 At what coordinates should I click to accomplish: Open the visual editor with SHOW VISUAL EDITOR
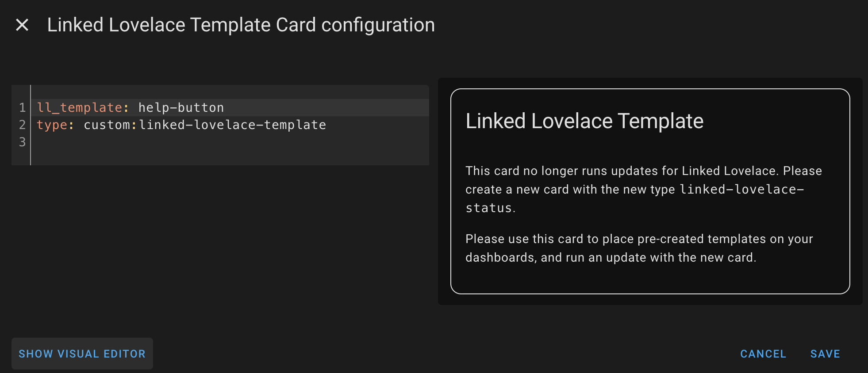(x=82, y=354)
